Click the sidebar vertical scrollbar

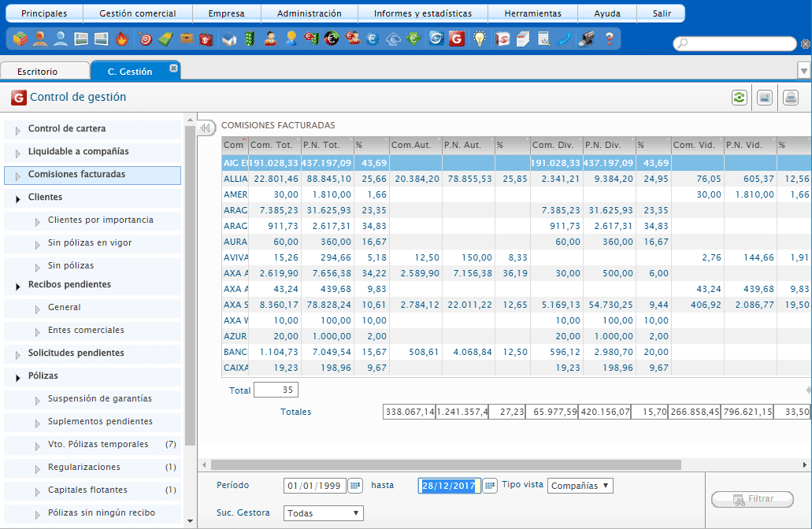pos(190,283)
